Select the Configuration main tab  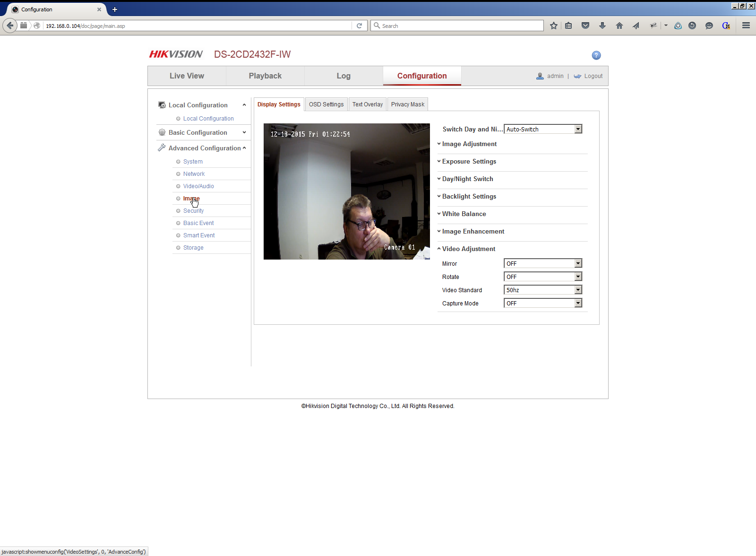[x=422, y=76]
